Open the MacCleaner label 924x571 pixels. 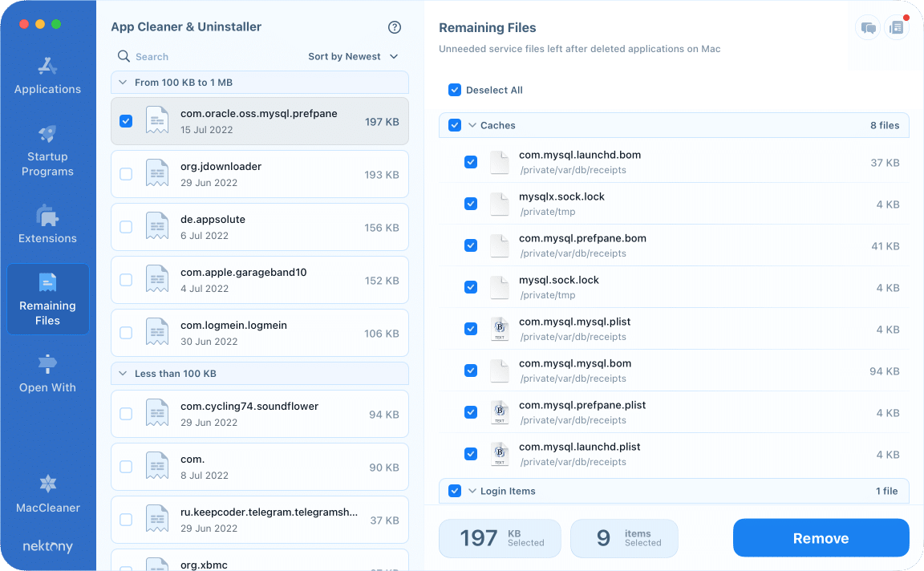click(x=47, y=508)
